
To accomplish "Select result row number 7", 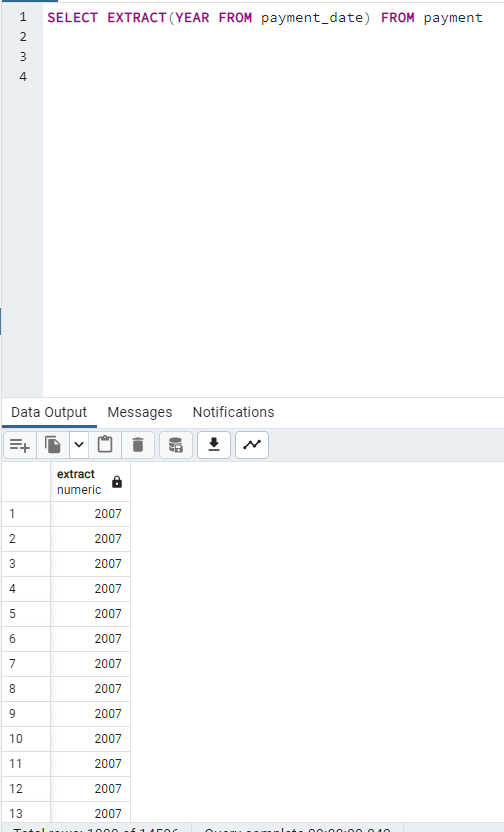I will pos(26,663).
